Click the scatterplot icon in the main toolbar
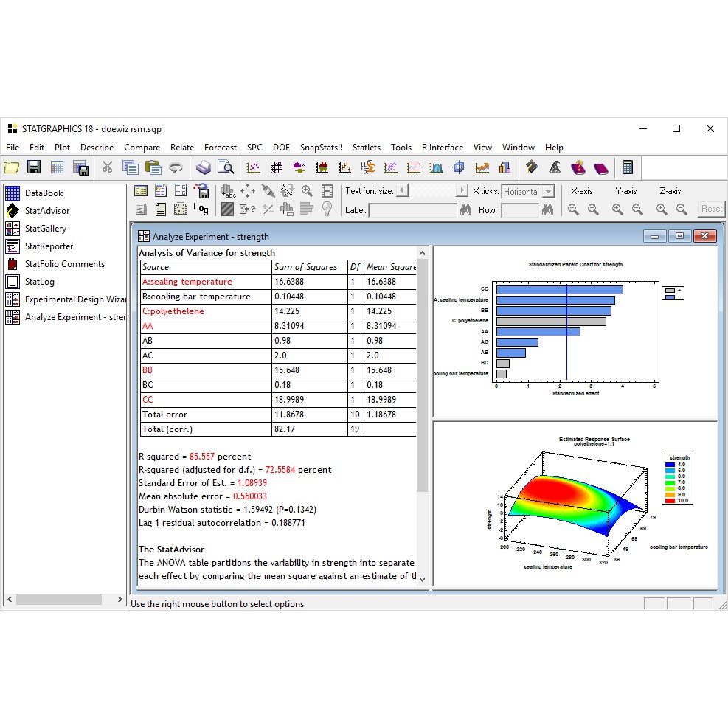The width and height of the screenshot is (728, 728). tap(253, 167)
